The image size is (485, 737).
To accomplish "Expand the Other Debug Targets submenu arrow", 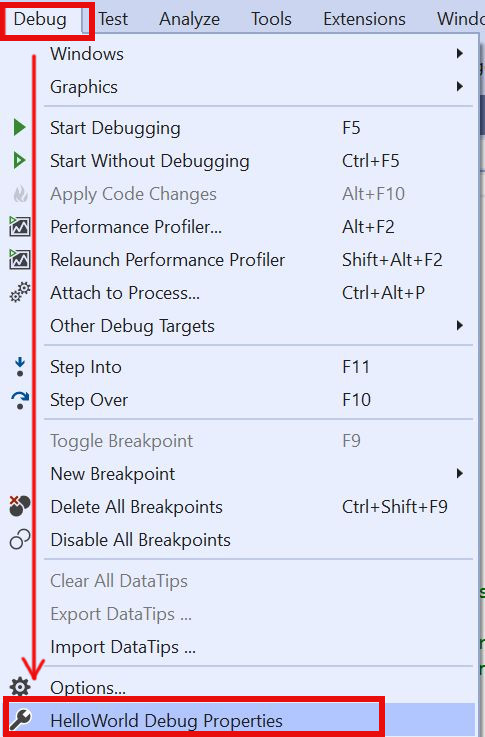I will pyautogui.click(x=460, y=325).
